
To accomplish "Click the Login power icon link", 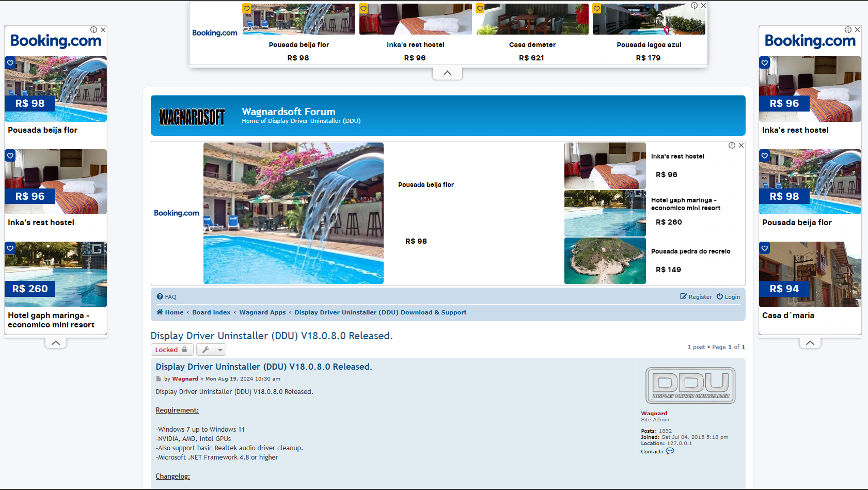I will coord(728,297).
